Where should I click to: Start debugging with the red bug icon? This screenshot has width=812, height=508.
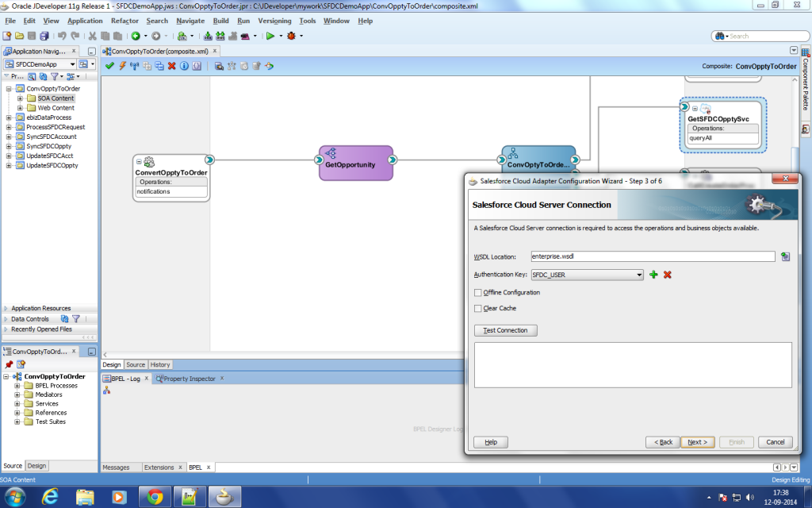point(292,36)
